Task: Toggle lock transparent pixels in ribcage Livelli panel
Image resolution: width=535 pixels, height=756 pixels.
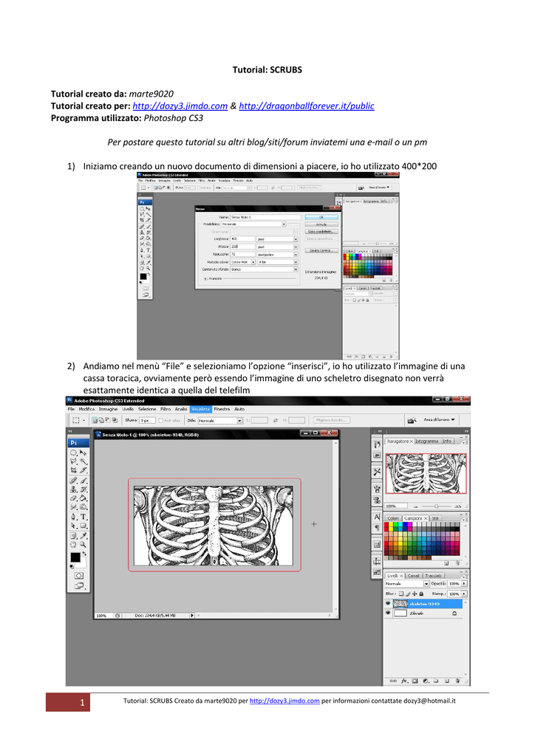Action: (401, 594)
